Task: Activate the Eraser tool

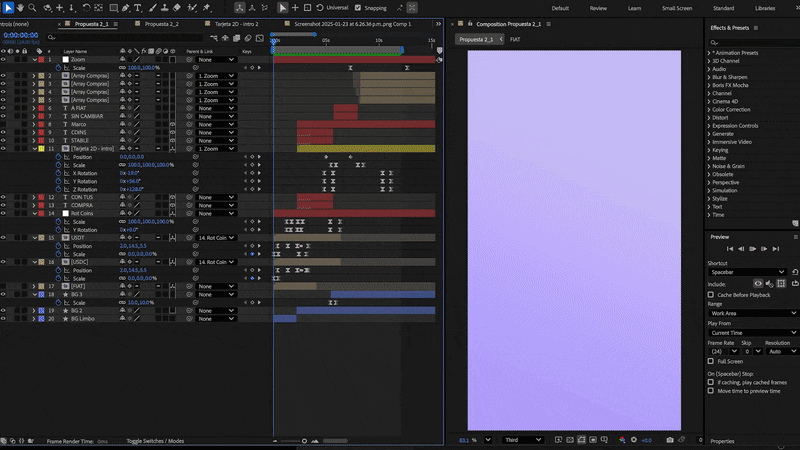Action: pyautogui.click(x=177, y=8)
